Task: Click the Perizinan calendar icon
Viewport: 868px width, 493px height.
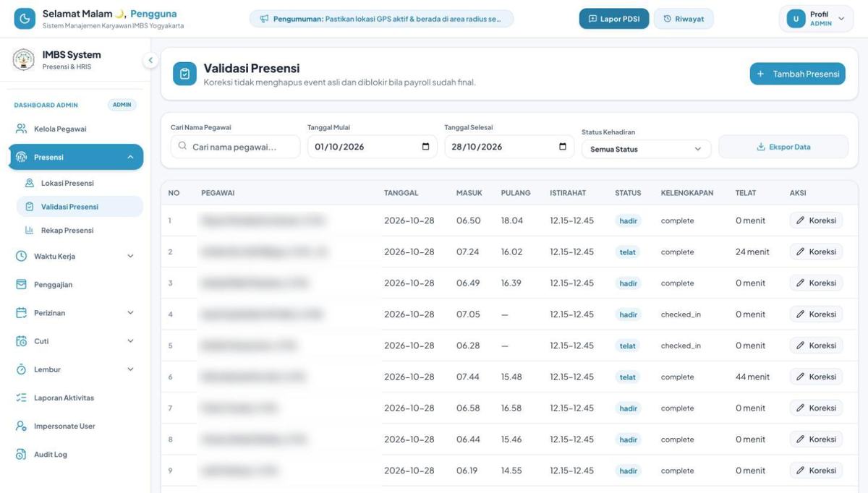Action: click(22, 312)
